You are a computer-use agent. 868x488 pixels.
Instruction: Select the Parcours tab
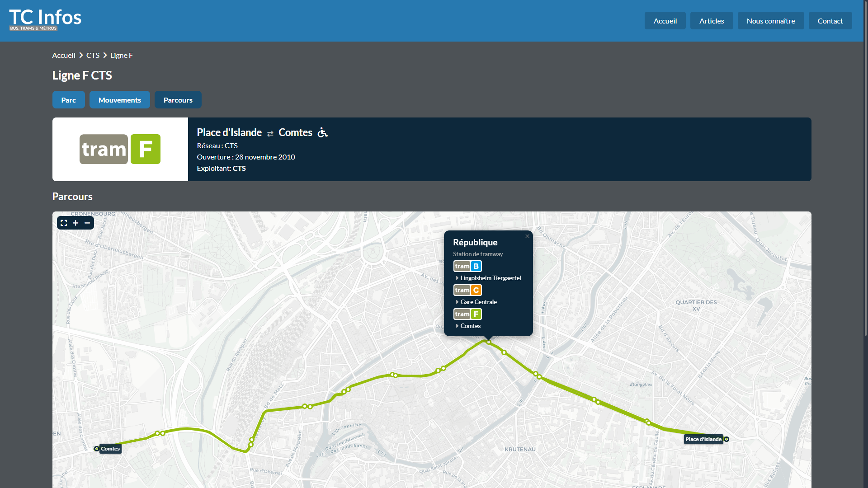pos(178,100)
